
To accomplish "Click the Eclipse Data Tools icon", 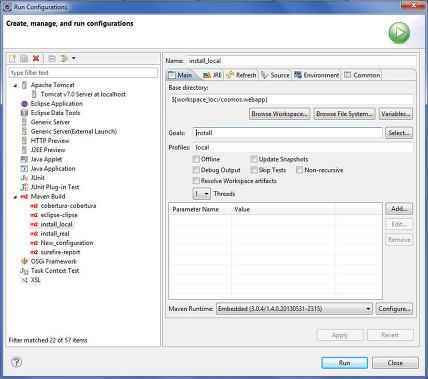I will [24, 113].
